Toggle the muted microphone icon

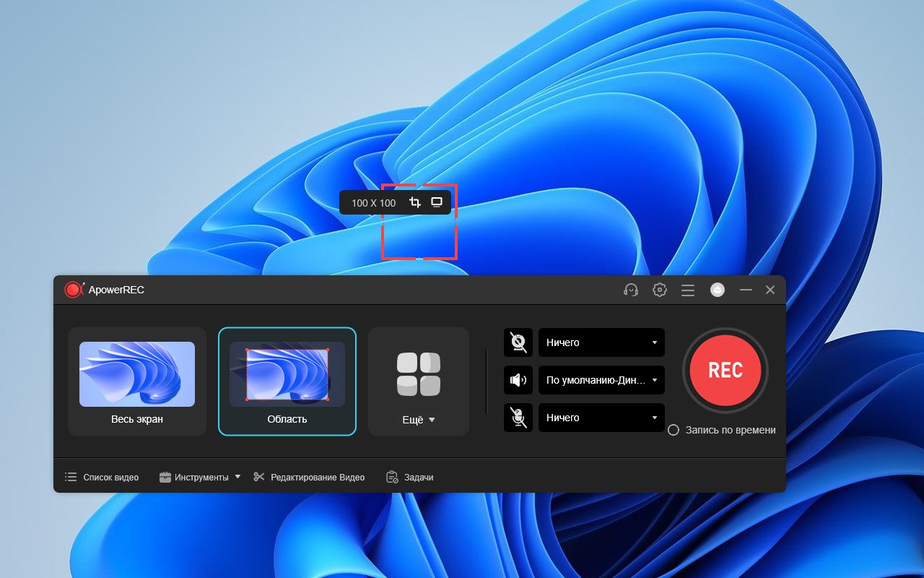tap(518, 418)
